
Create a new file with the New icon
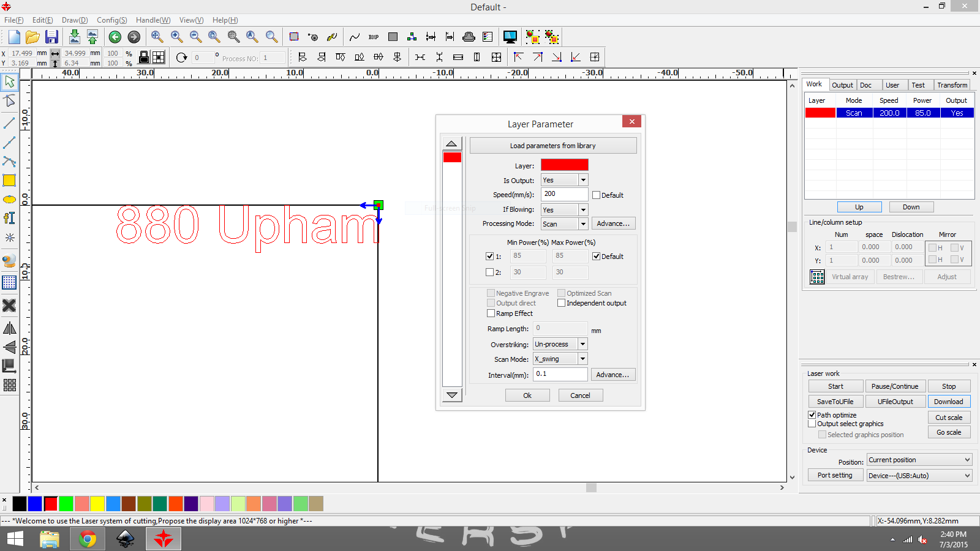tap(14, 37)
